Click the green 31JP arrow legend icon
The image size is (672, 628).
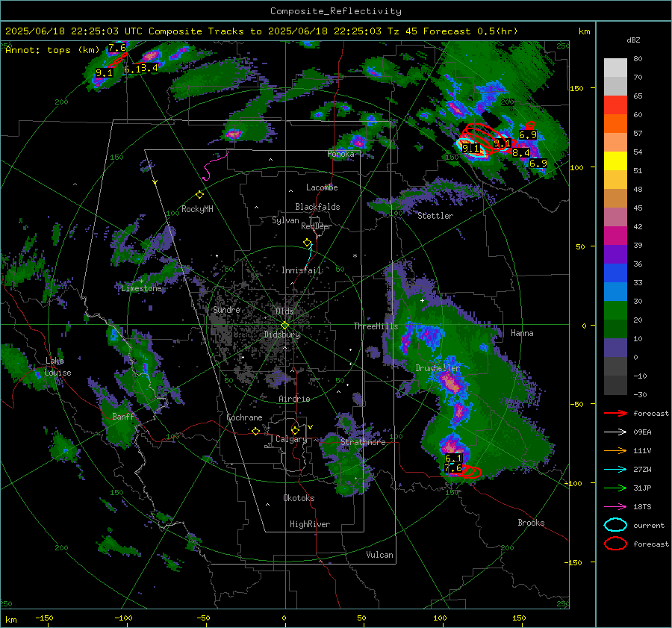pos(615,488)
